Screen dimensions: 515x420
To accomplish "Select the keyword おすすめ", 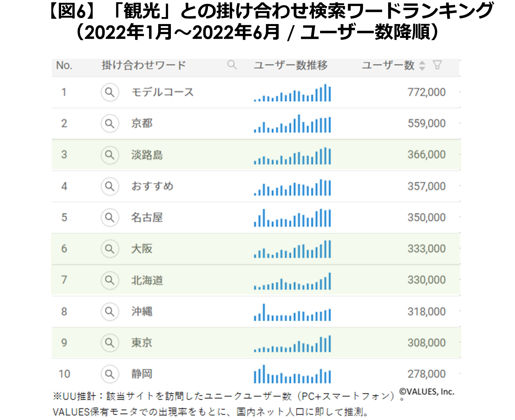I will click(x=152, y=186).
